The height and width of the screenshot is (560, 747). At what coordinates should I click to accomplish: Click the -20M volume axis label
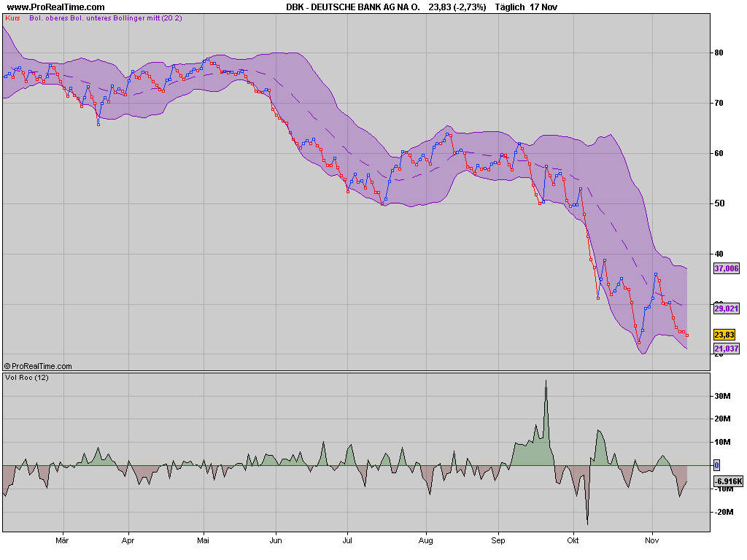723,512
